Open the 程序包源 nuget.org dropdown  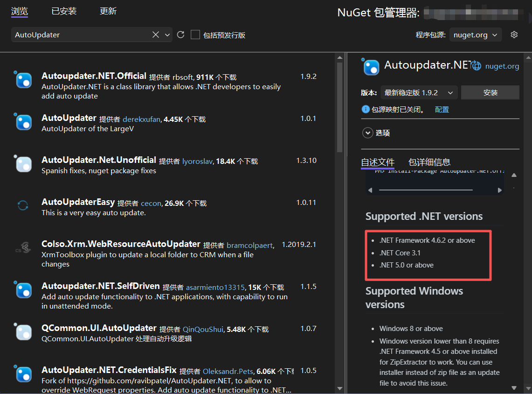[475, 35]
